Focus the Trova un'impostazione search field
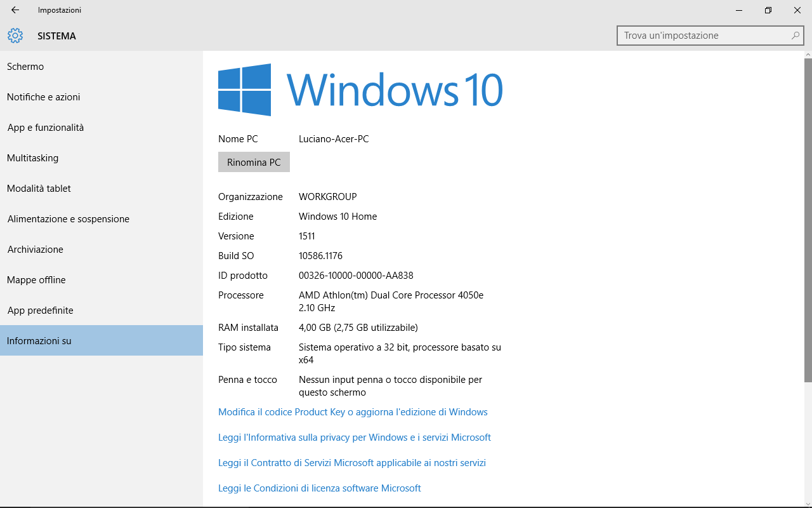This screenshot has height=508, width=812. pyautogui.click(x=704, y=36)
